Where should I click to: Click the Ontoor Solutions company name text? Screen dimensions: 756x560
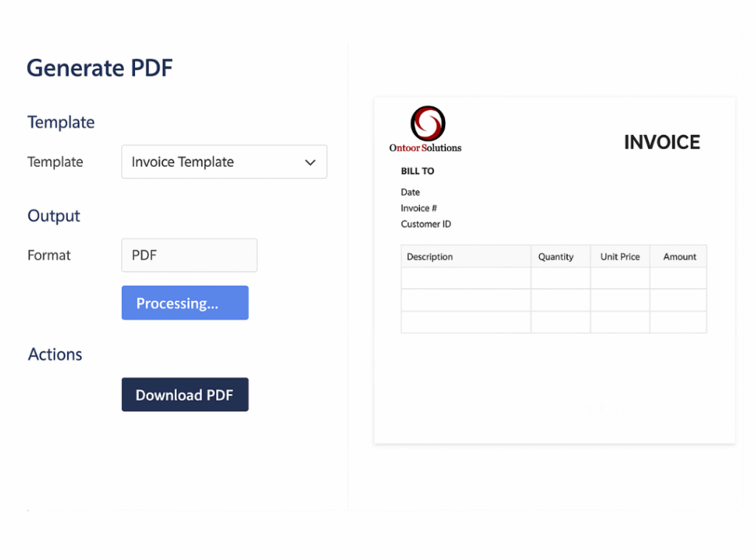[x=425, y=148]
